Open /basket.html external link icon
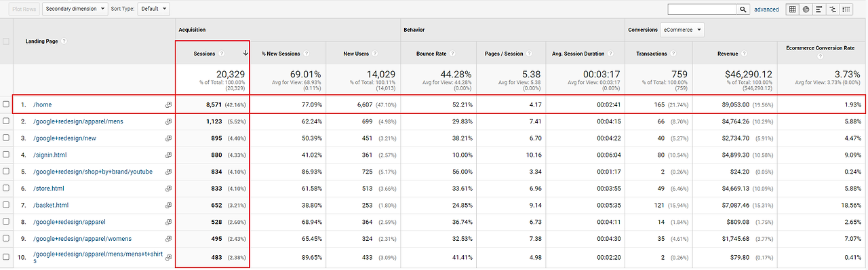Image resolution: width=868 pixels, height=270 pixels. [x=168, y=205]
